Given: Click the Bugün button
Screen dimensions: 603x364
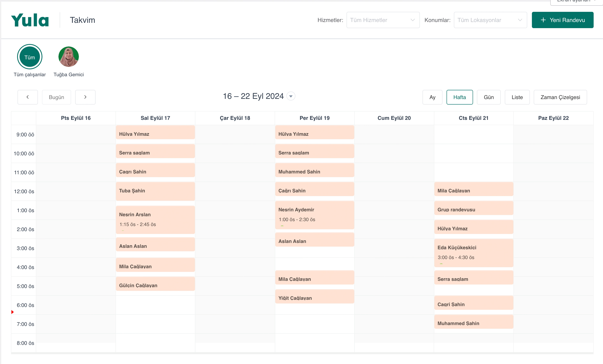Looking at the screenshot, I should [x=56, y=97].
